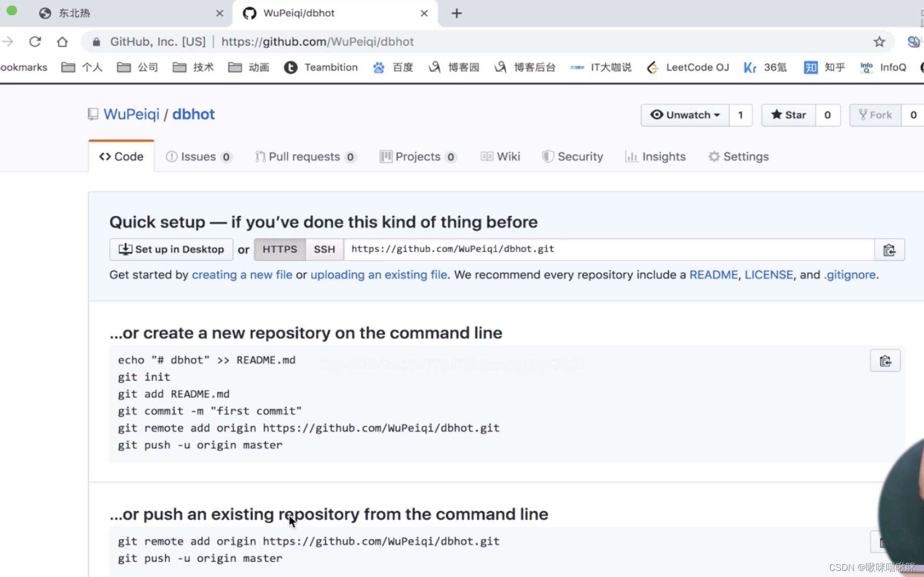The image size is (924, 577).
Task: Close the WuPeiqi/dbhot tab
Action: [x=424, y=13]
